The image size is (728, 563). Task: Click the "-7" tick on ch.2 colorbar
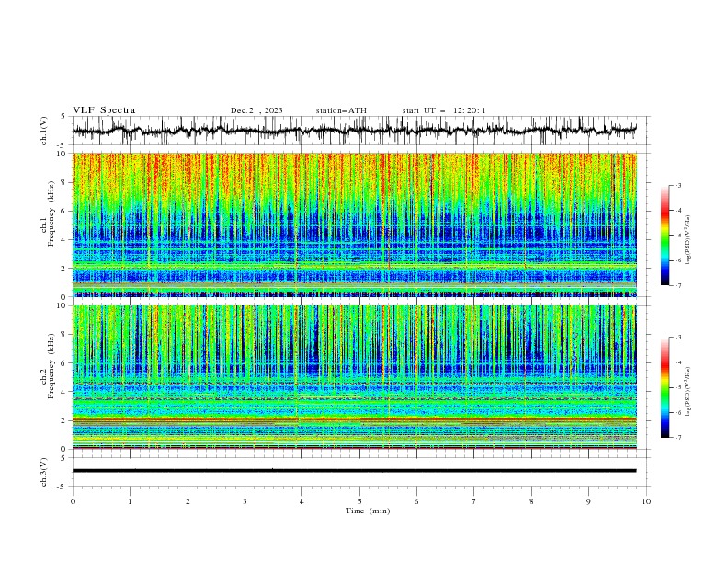coord(678,437)
